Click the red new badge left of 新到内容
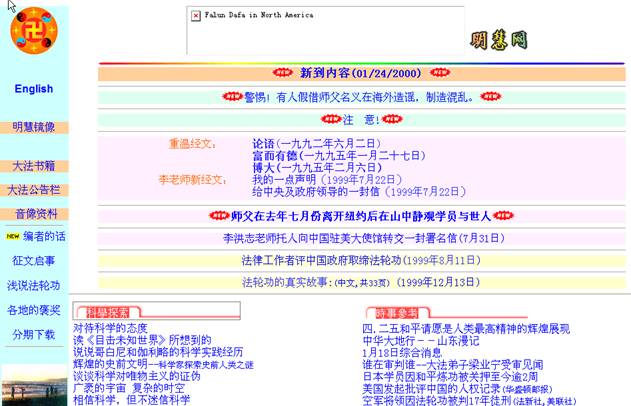Image resolution: width=631 pixels, height=406 pixels. (x=283, y=72)
